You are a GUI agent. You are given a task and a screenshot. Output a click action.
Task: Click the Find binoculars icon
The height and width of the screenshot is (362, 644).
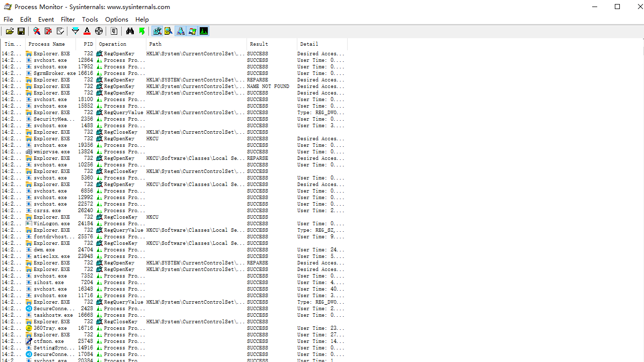tap(130, 31)
